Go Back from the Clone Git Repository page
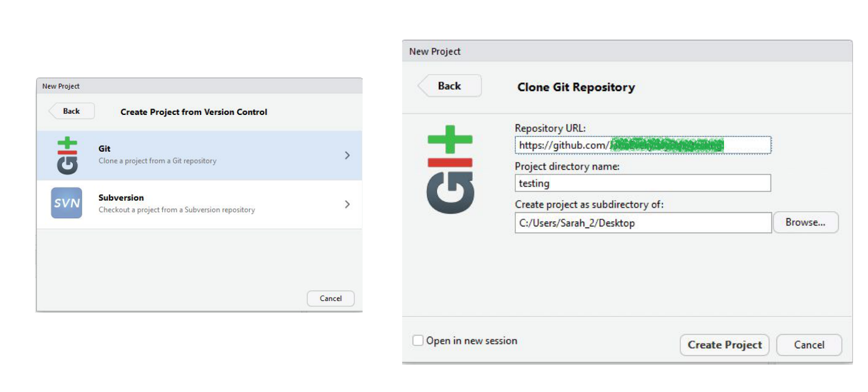868x392 pixels. (449, 86)
